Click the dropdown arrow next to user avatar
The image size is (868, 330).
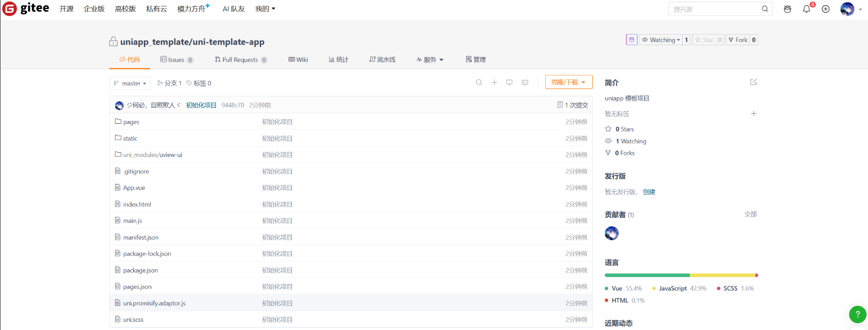[860, 9]
